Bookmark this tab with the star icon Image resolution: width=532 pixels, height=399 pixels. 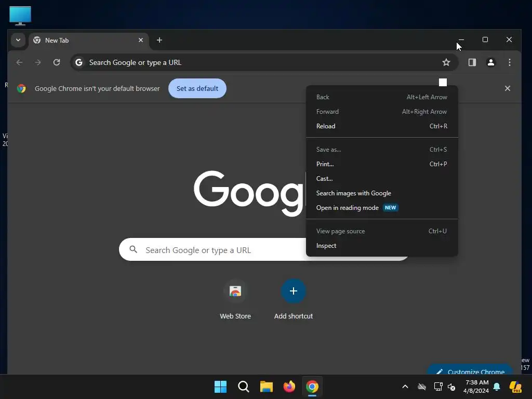coord(446,62)
